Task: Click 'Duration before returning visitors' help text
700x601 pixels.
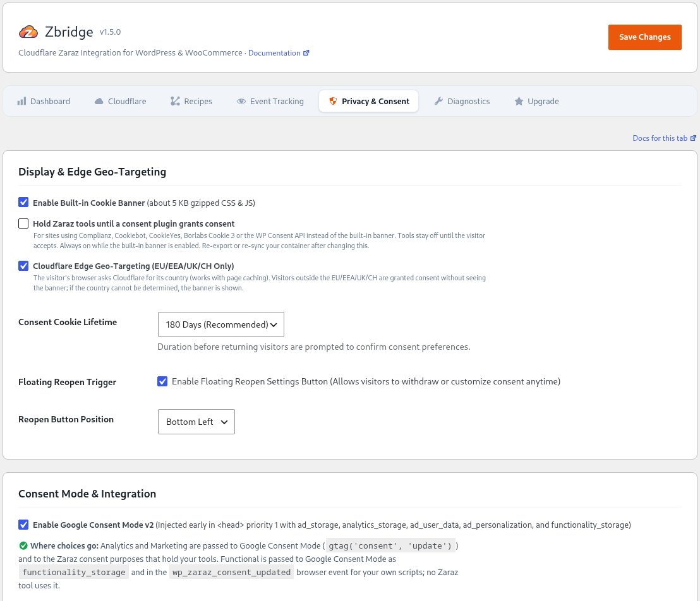Action: tap(314, 347)
